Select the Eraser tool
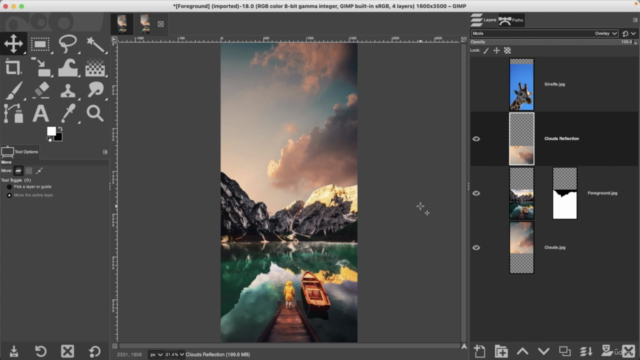This screenshot has height=360, width=640. tap(40, 90)
